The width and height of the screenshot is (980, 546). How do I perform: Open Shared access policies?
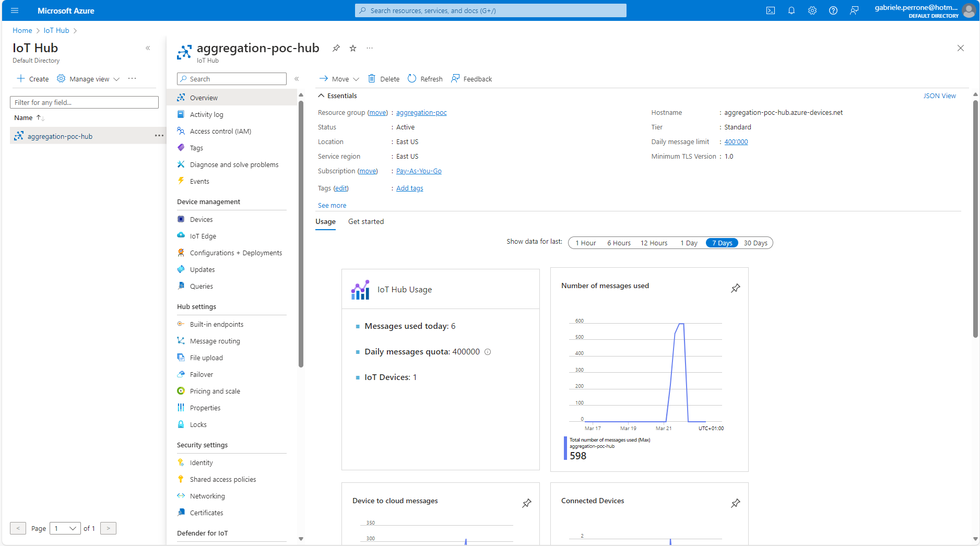pyautogui.click(x=223, y=479)
